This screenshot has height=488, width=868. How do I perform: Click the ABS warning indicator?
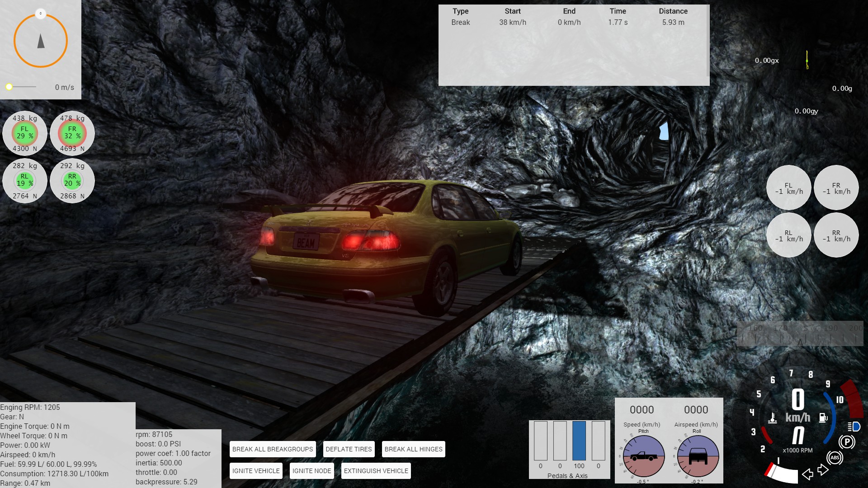tap(835, 458)
